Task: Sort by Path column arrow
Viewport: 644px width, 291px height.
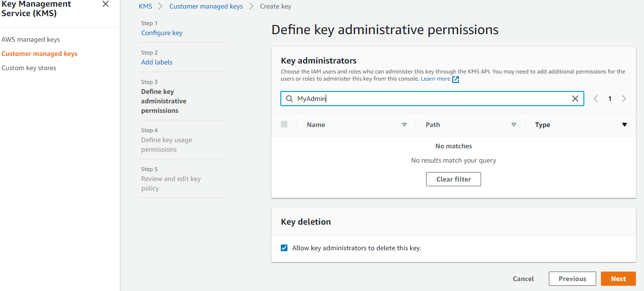Action: (514, 125)
